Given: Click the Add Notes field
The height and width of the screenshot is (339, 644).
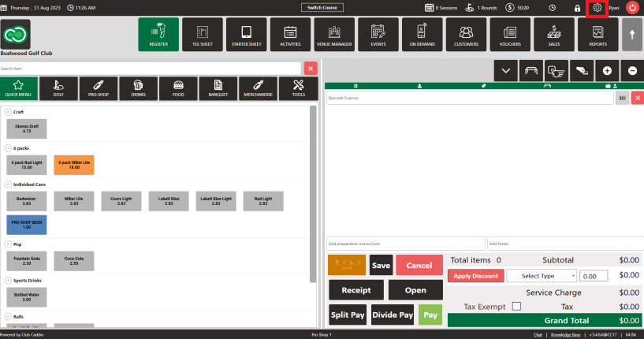Looking at the screenshot, I should pyautogui.click(x=565, y=244).
